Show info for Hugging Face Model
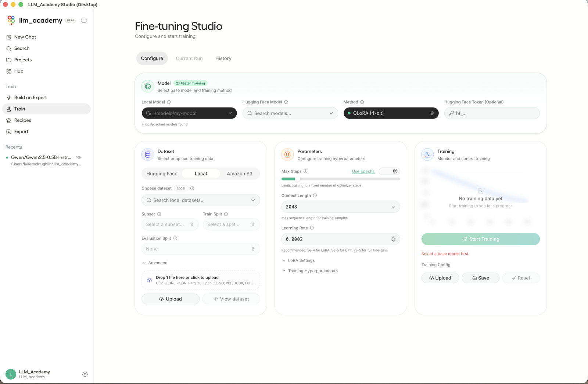 (x=286, y=102)
